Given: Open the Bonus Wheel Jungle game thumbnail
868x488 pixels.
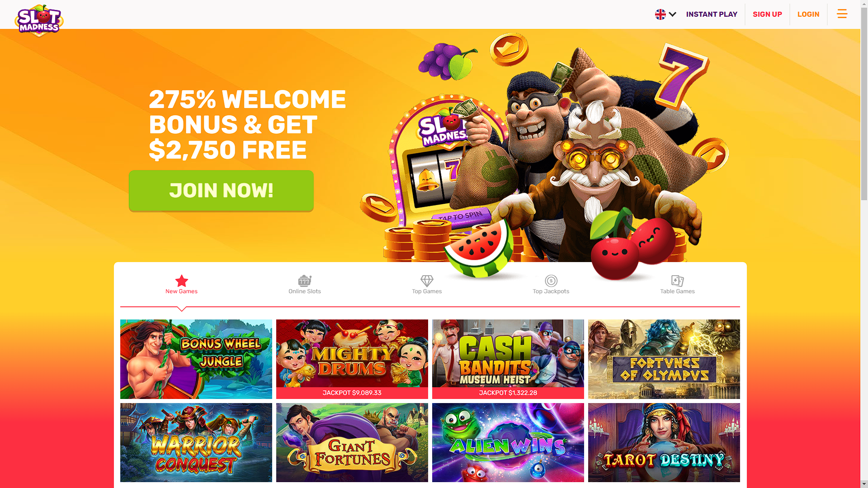Looking at the screenshot, I should pyautogui.click(x=196, y=359).
